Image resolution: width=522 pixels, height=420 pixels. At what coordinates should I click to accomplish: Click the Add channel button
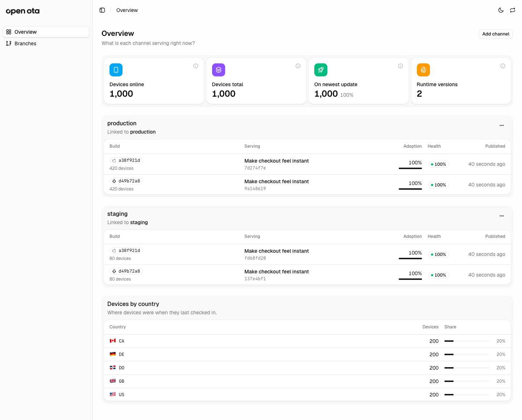(496, 34)
